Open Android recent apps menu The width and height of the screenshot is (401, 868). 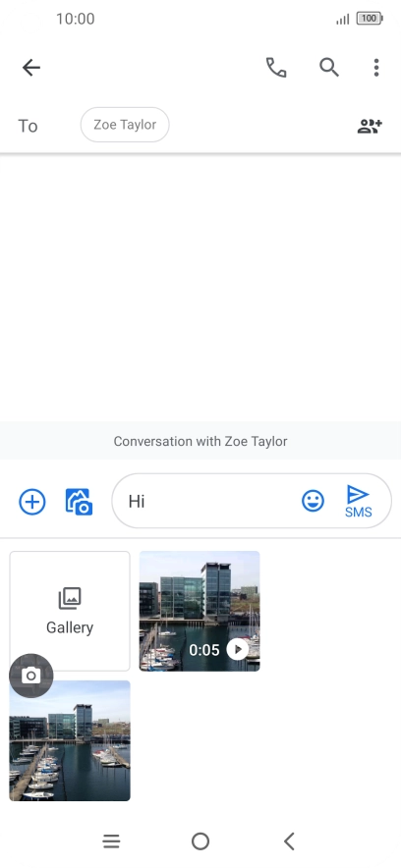click(111, 841)
